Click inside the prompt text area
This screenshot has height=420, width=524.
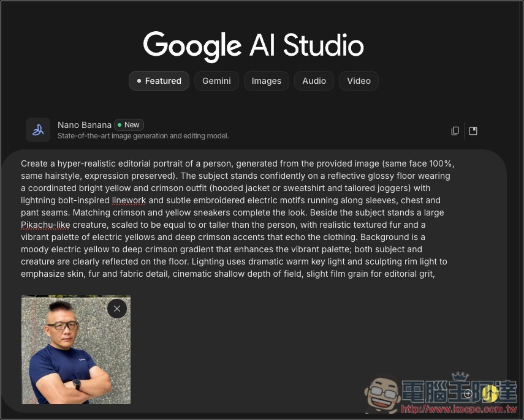point(245,233)
